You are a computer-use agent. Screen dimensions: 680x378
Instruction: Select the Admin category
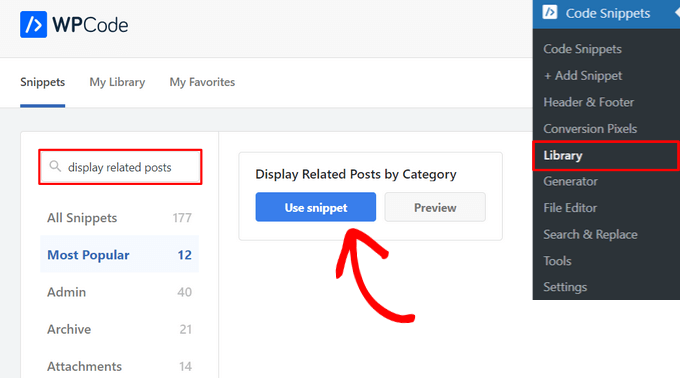[x=119, y=292]
